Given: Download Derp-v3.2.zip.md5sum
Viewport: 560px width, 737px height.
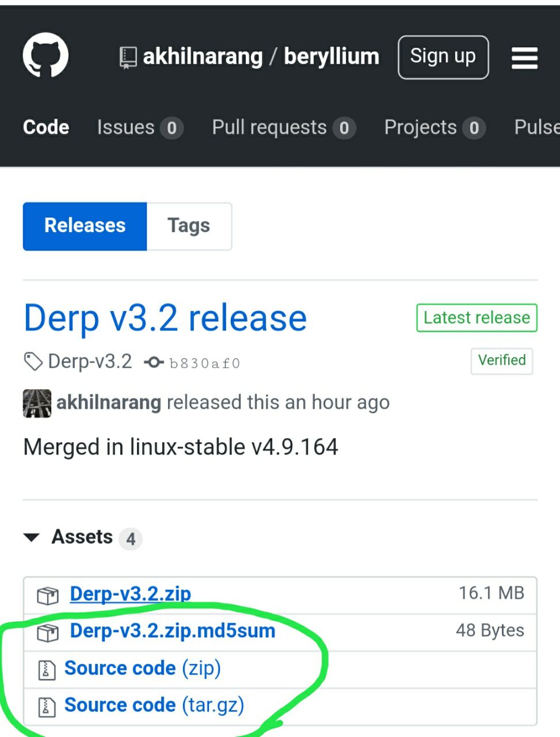Looking at the screenshot, I should coord(173,630).
